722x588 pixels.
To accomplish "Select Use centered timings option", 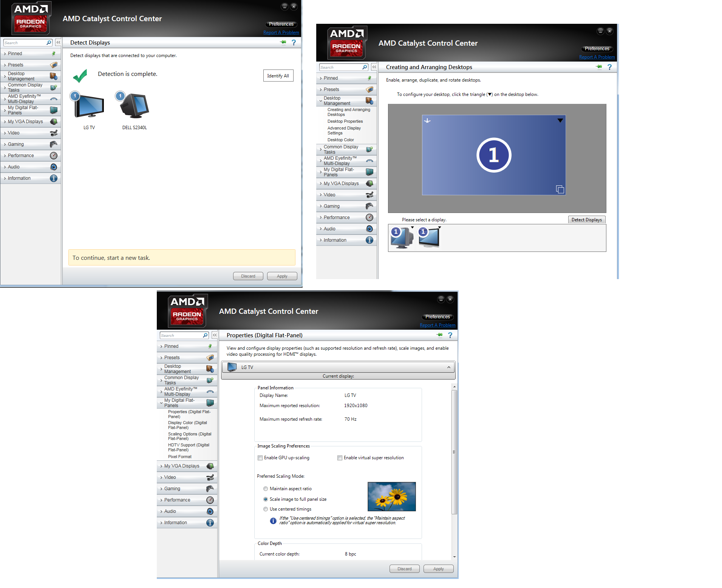I will (266, 509).
